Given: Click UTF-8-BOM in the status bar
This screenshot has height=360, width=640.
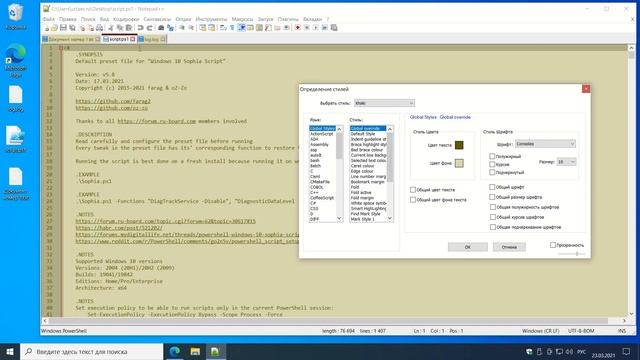Looking at the screenshot, I should (581, 331).
